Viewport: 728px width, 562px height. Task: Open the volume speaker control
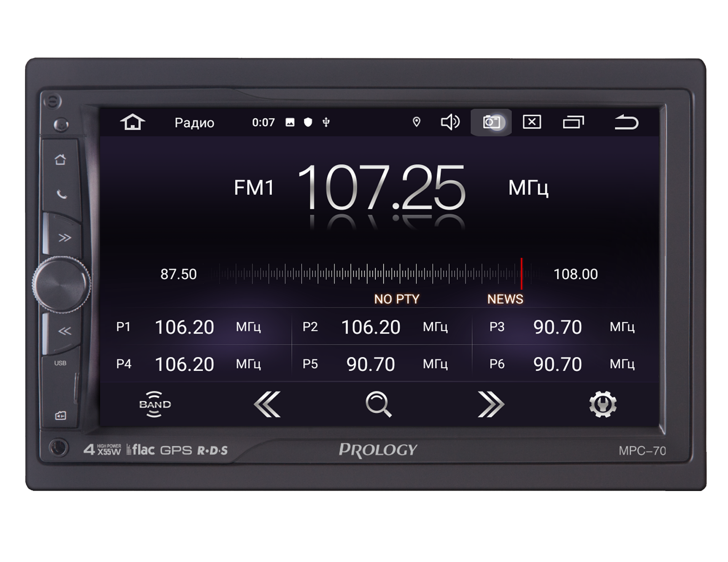tap(450, 122)
